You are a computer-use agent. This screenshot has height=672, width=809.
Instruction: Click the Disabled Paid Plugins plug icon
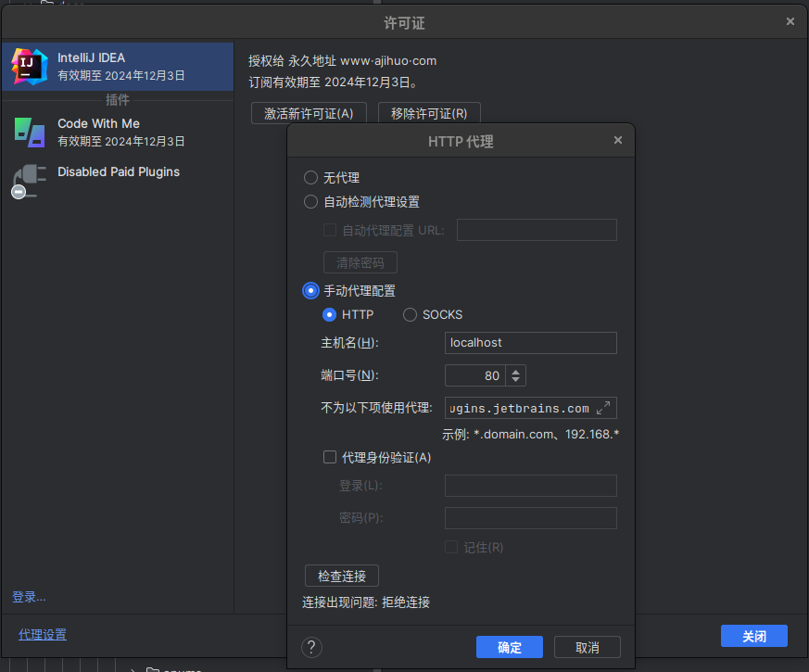tap(29, 180)
